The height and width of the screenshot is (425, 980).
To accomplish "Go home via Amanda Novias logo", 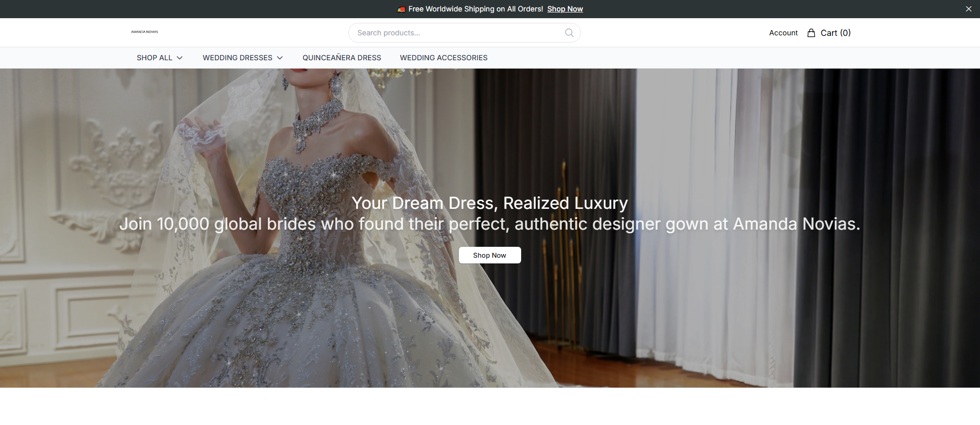I will [x=144, y=32].
